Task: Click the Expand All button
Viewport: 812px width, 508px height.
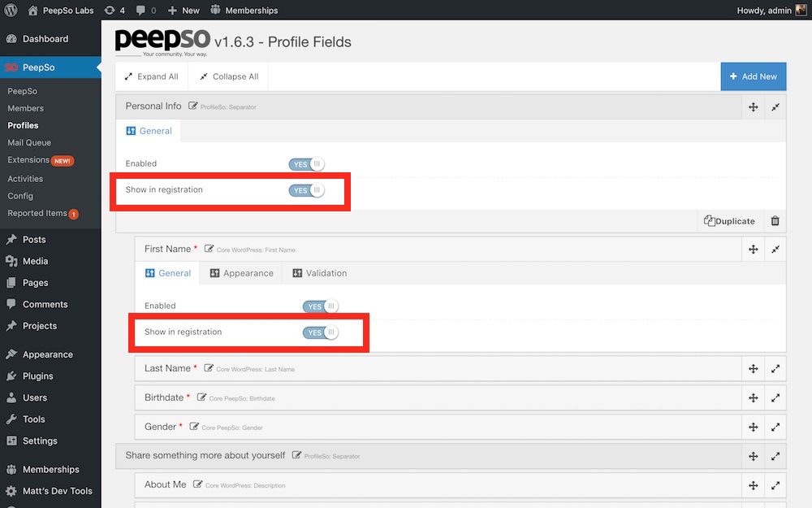Action: (152, 76)
